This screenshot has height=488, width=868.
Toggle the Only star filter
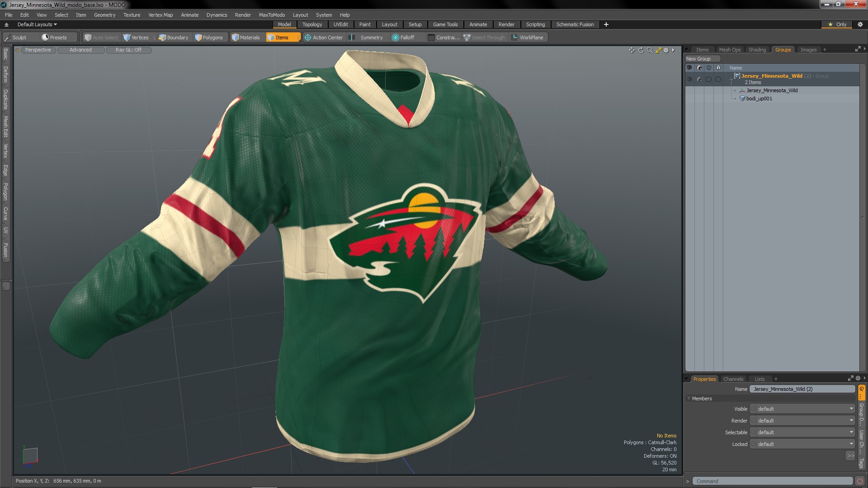point(837,24)
